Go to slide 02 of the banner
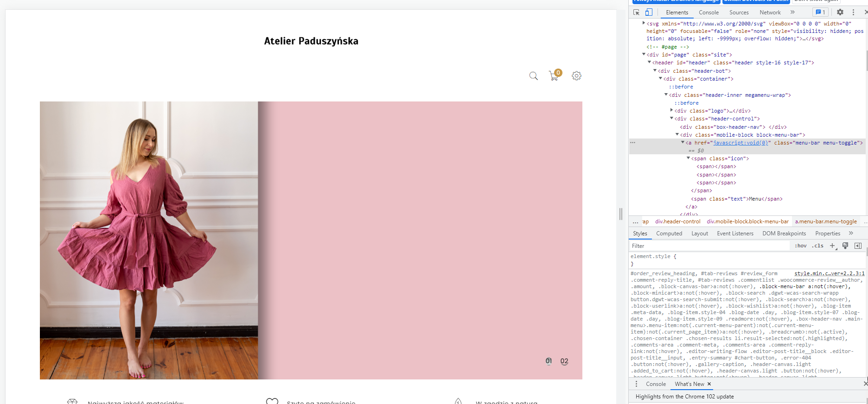The image size is (868, 404). tap(564, 361)
